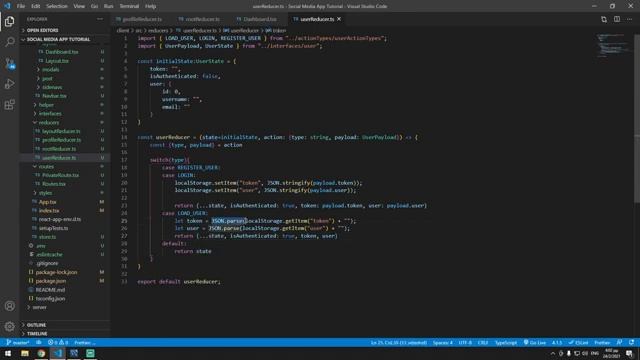The image size is (640, 360).
Task: Click the UTF-8 encoding indicator
Action: [x=465, y=342]
